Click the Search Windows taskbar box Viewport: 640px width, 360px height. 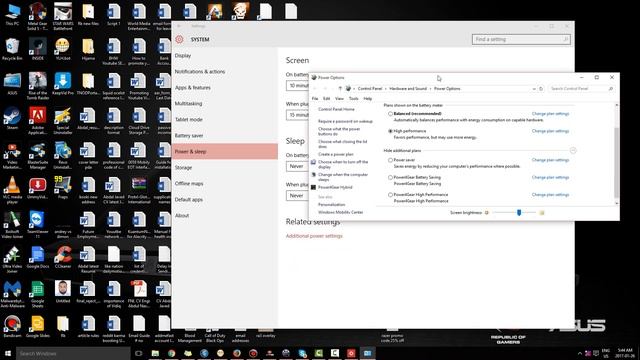[x=73, y=353]
